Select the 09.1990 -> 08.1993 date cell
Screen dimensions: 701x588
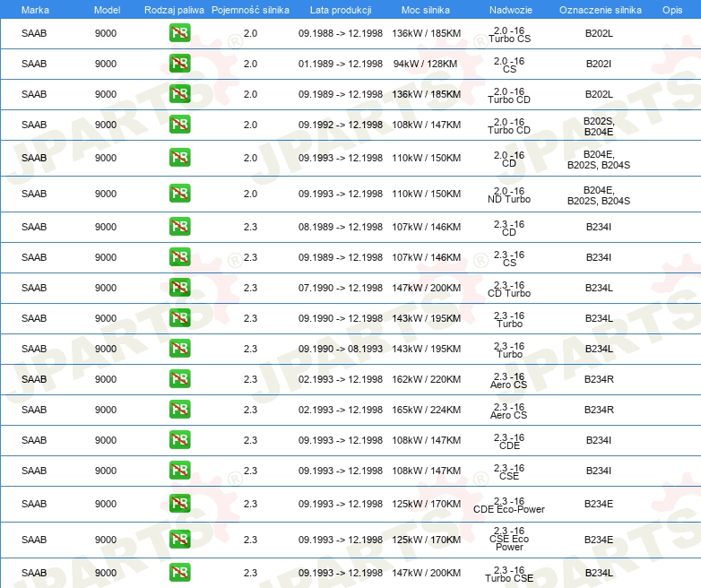341,349
